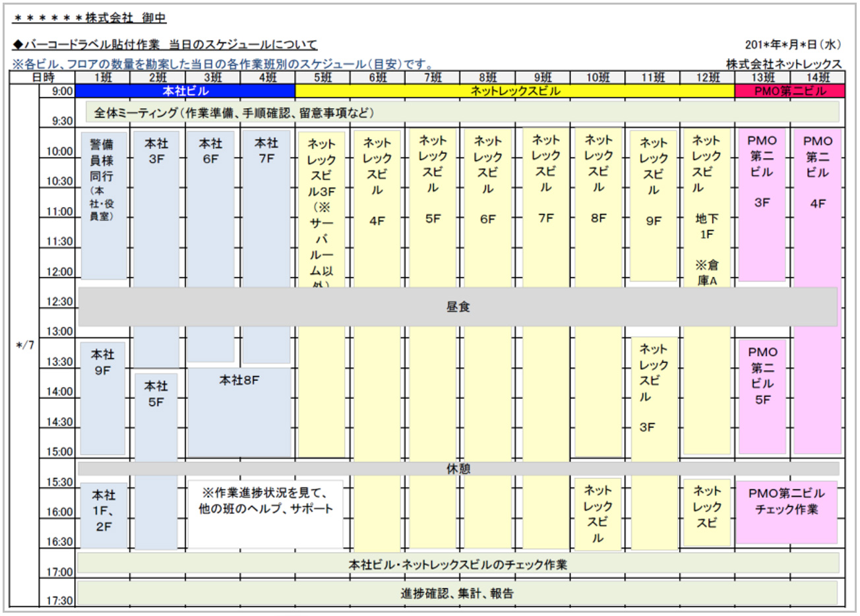Click the 12:00 time label
The height and width of the screenshot is (616, 860).
click(59, 272)
